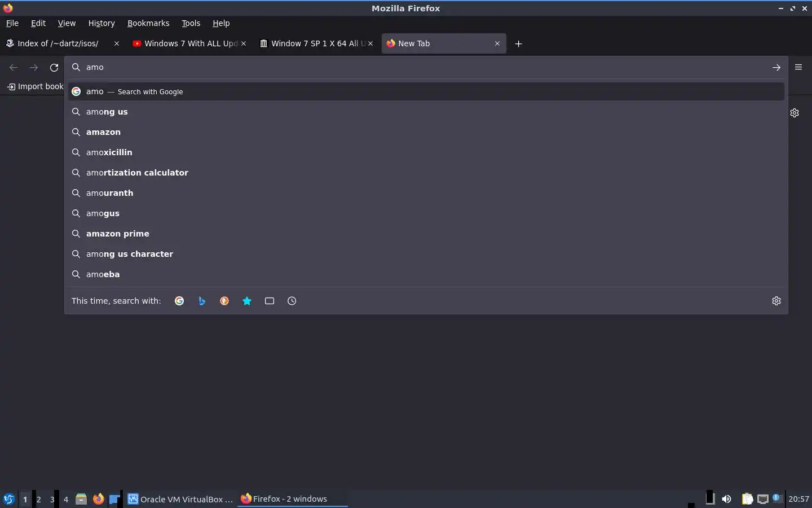This screenshot has height=508, width=812.
Task: Open the volume control tray icon
Action: pyautogui.click(x=726, y=499)
